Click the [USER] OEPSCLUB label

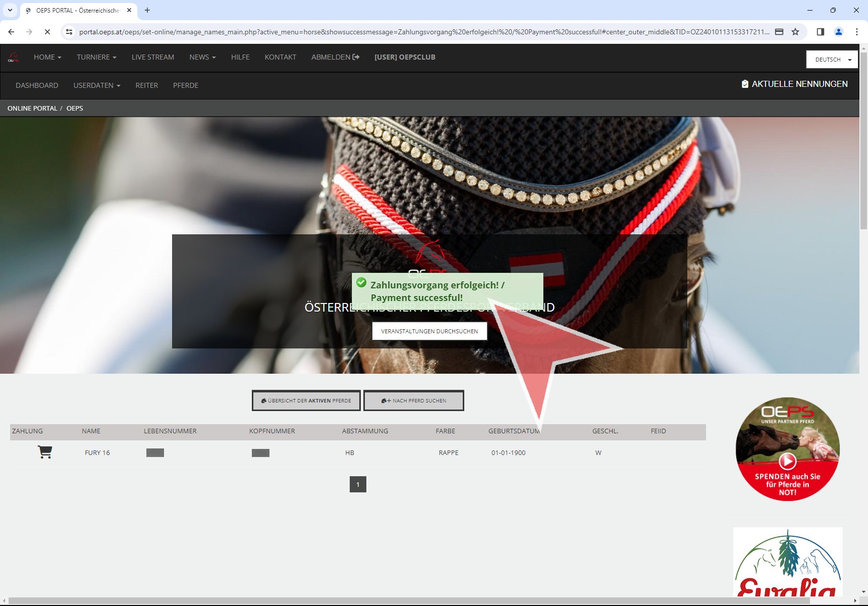405,57
